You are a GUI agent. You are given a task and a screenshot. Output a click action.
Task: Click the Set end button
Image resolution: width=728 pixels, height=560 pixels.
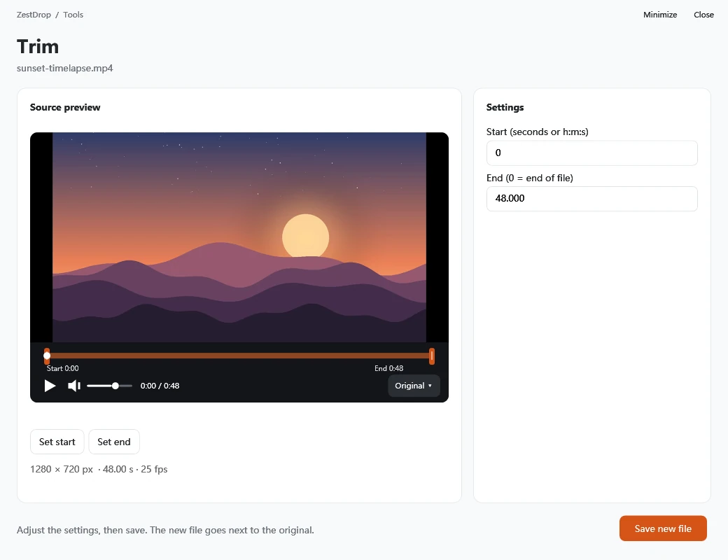click(114, 442)
